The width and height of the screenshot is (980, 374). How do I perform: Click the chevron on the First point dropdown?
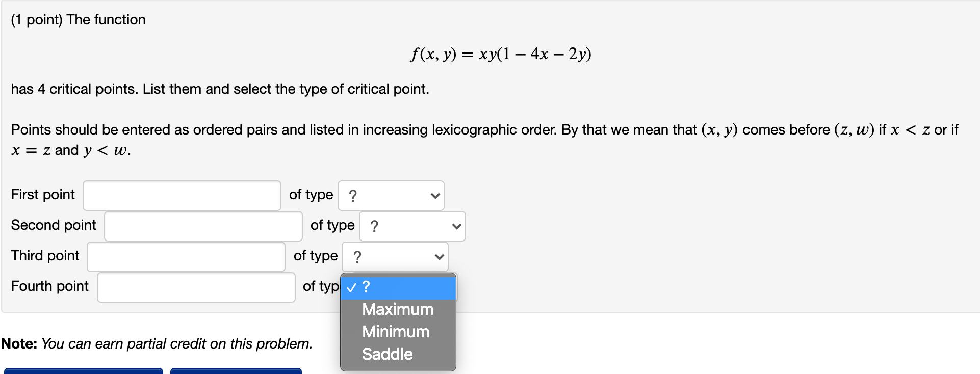pos(434,195)
